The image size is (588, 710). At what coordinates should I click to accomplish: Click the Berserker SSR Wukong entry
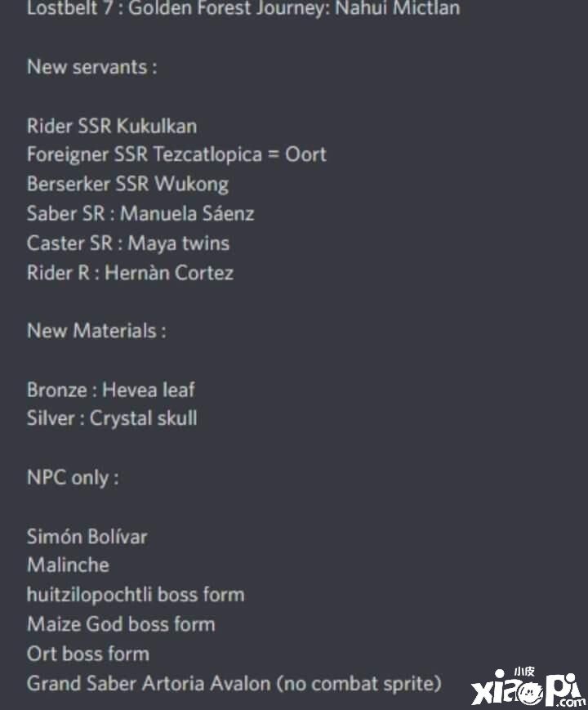tap(127, 184)
